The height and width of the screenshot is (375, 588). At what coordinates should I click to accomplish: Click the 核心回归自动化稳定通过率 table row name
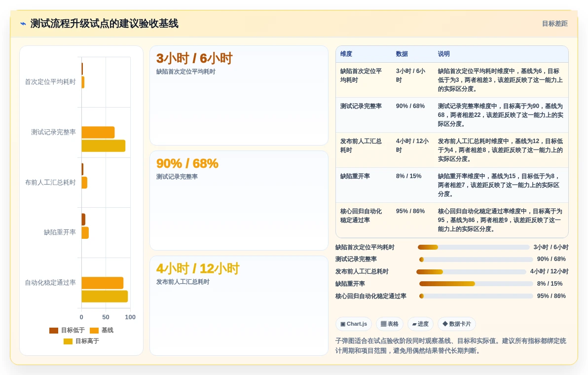[x=361, y=216]
